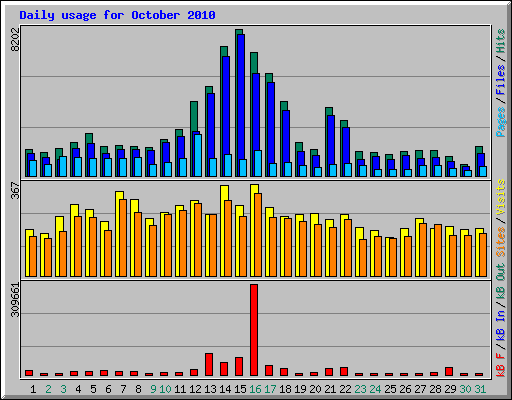The height and width of the screenshot is (400, 512).
Task: Click day 2 on the x-axis
Action: tap(48, 389)
